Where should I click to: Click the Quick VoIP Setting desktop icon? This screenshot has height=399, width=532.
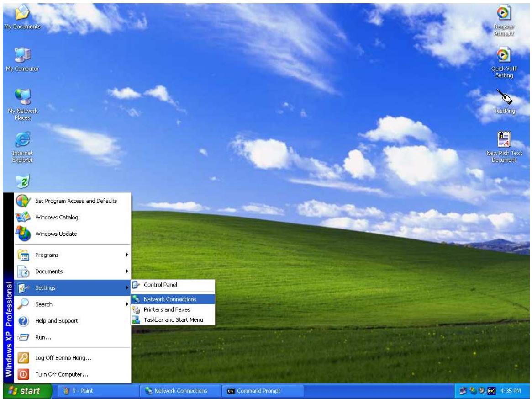point(504,63)
